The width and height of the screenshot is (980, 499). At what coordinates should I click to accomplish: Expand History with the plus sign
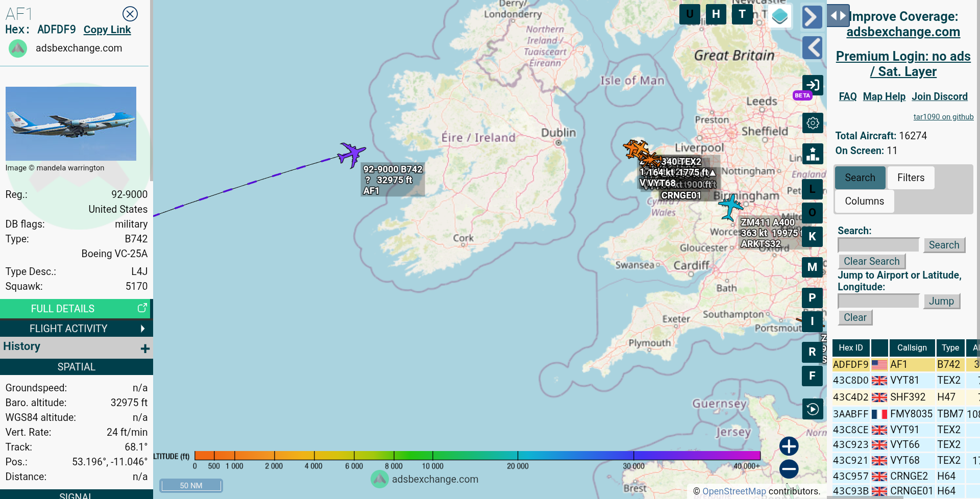(x=145, y=348)
